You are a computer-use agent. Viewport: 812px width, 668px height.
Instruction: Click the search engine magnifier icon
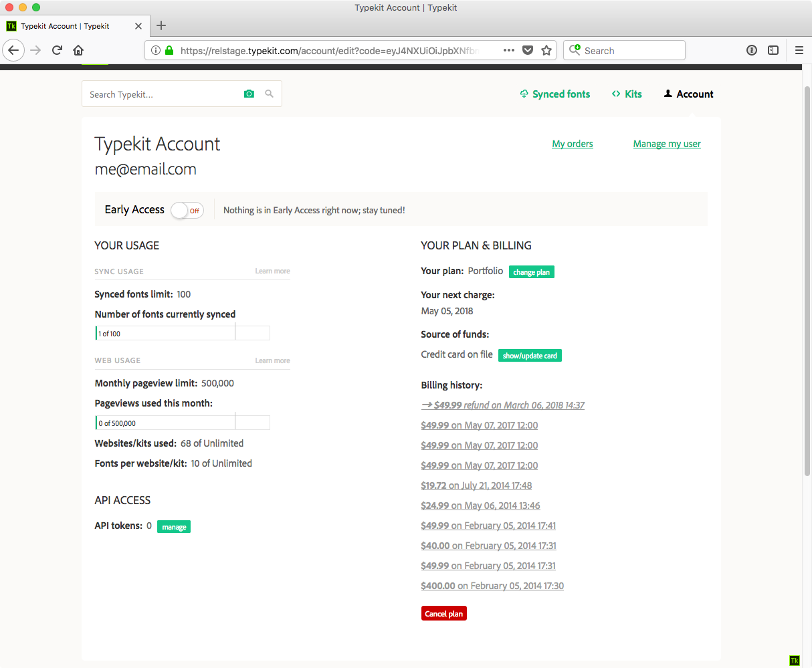coord(575,50)
